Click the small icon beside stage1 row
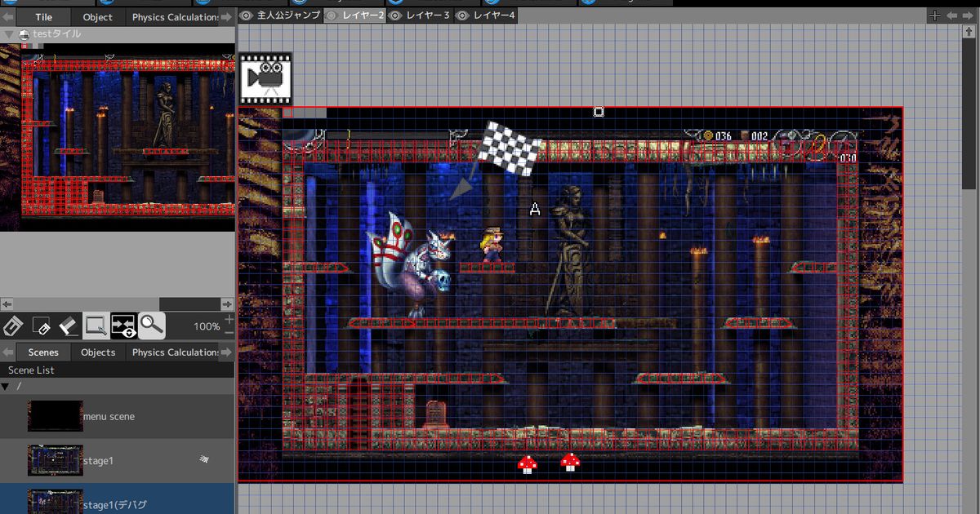Viewport: 980px width, 514px height. click(x=204, y=460)
